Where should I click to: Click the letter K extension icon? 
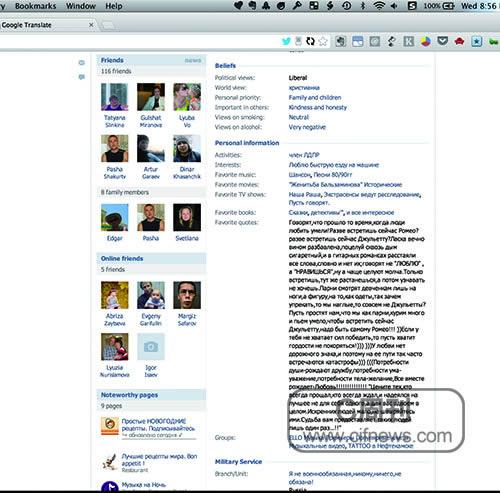[409, 41]
